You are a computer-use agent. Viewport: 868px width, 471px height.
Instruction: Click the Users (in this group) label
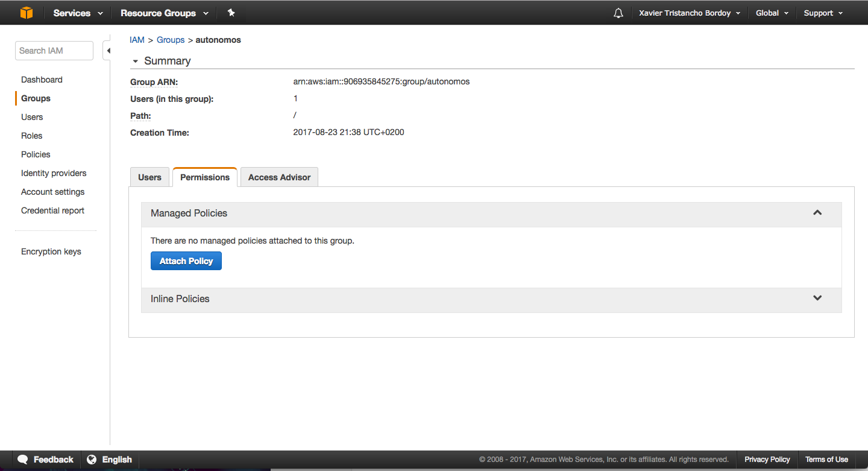(x=172, y=99)
